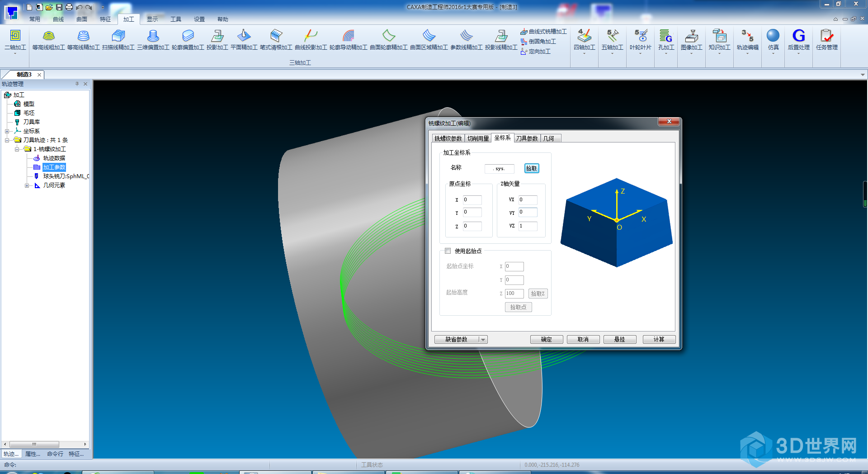
Task: Open the 工具 ribbon tab
Action: coord(176,19)
